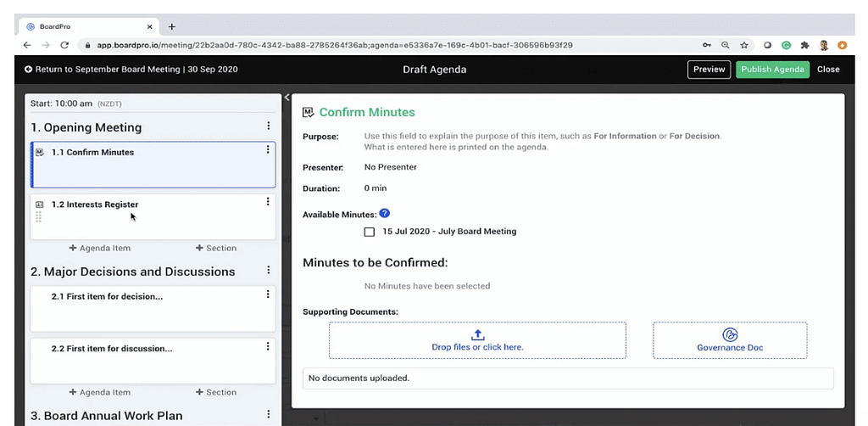Open the browser extensions puzzle icon

(804, 45)
